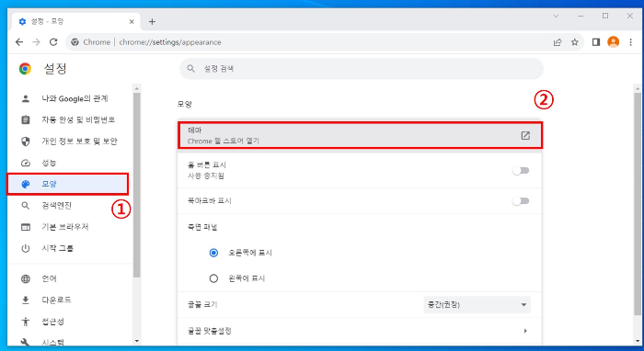644x351 pixels.
Task: Click the 모양 section heading
Action: point(185,104)
